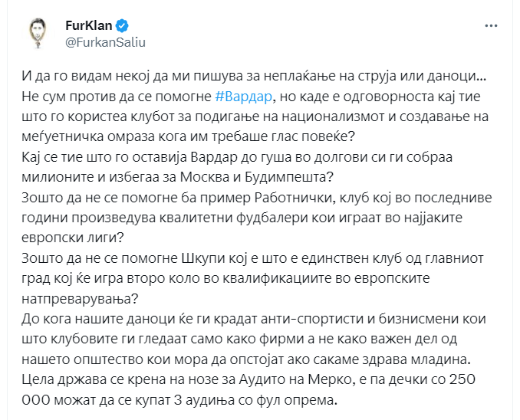
Task: Click the blue verified badge beside FurKlan
Action: [123, 26]
